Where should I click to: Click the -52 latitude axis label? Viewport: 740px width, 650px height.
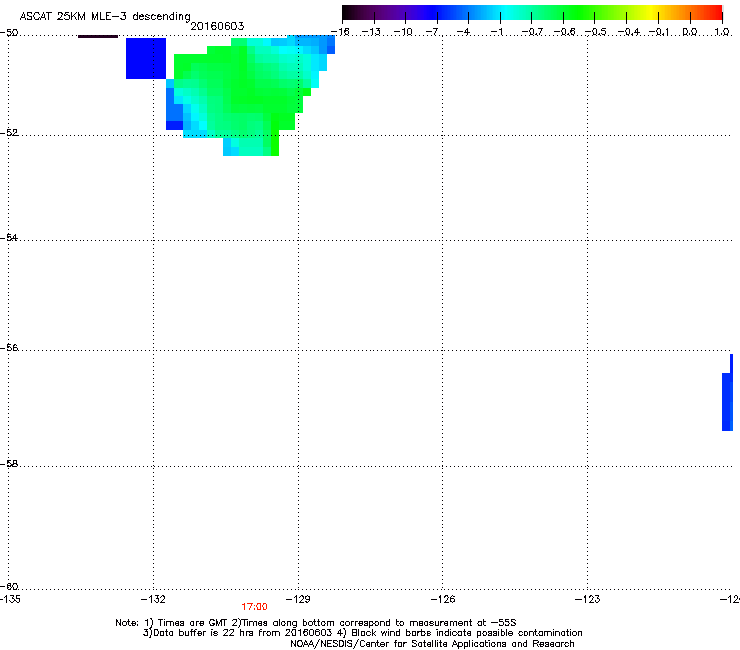[x=9, y=133]
